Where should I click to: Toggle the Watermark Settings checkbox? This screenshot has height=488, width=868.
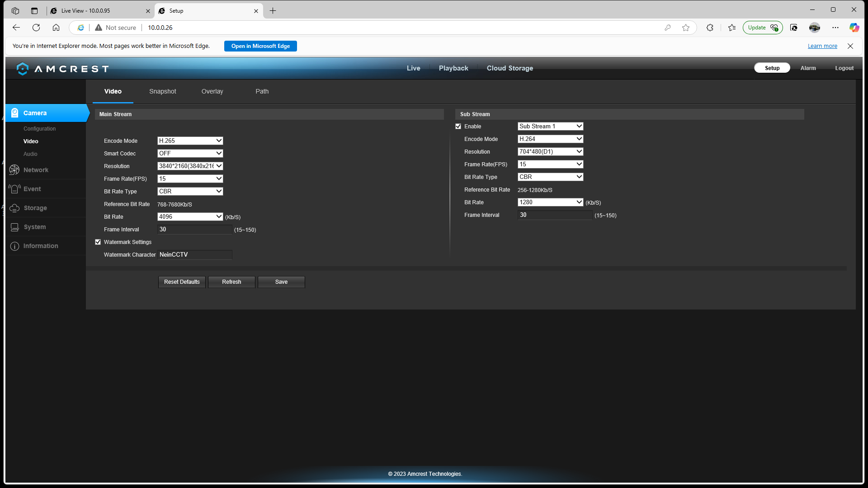[x=98, y=242]
